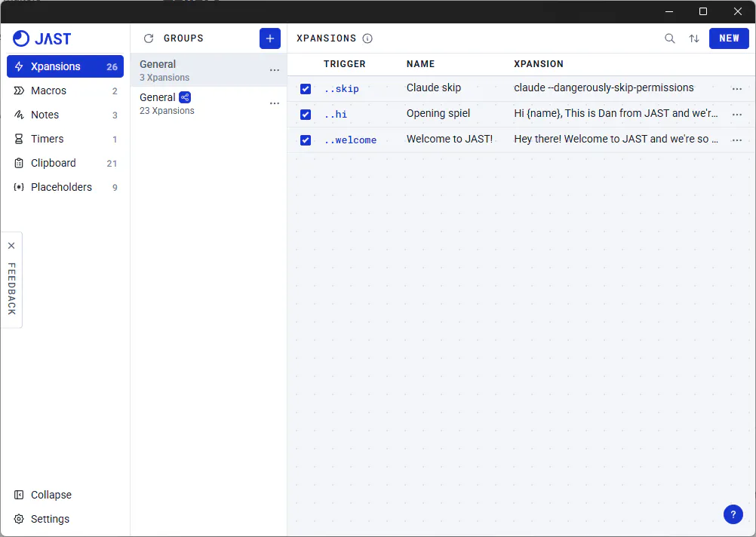The width and height of the screenshot is (756, 537).
Task: Open more options for ..skip row
Action: coord(736,89)
